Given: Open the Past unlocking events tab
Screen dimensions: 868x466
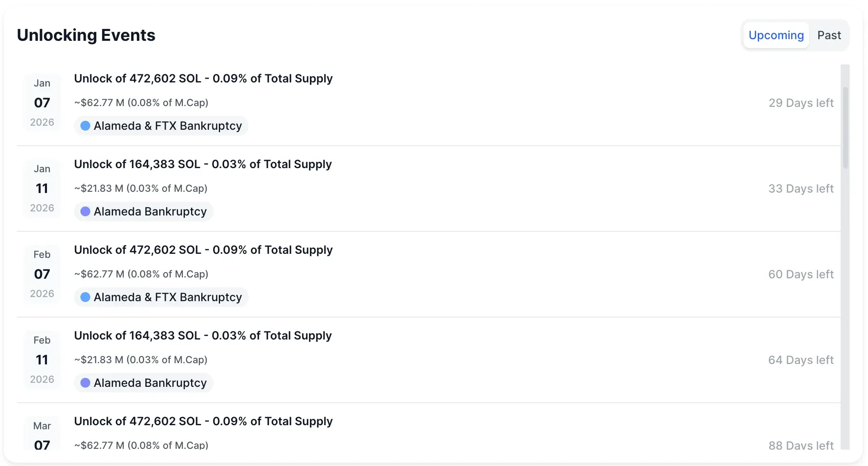Looking at the screenshot, I should (x=829, y=36).
